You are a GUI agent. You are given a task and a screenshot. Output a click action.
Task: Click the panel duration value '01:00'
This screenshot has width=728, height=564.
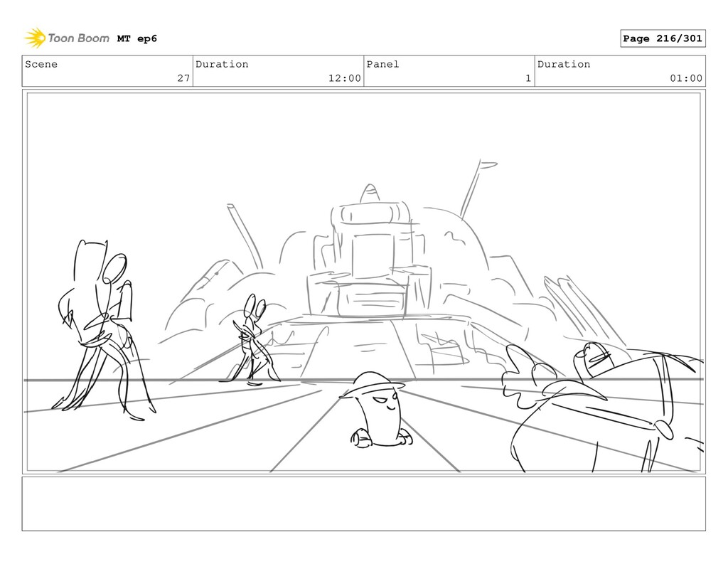[x=686, y=78]
